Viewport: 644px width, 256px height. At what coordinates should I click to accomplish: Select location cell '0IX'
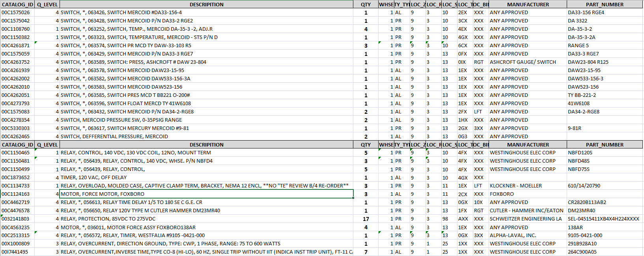pyautogui.click(x=465, y=62)
